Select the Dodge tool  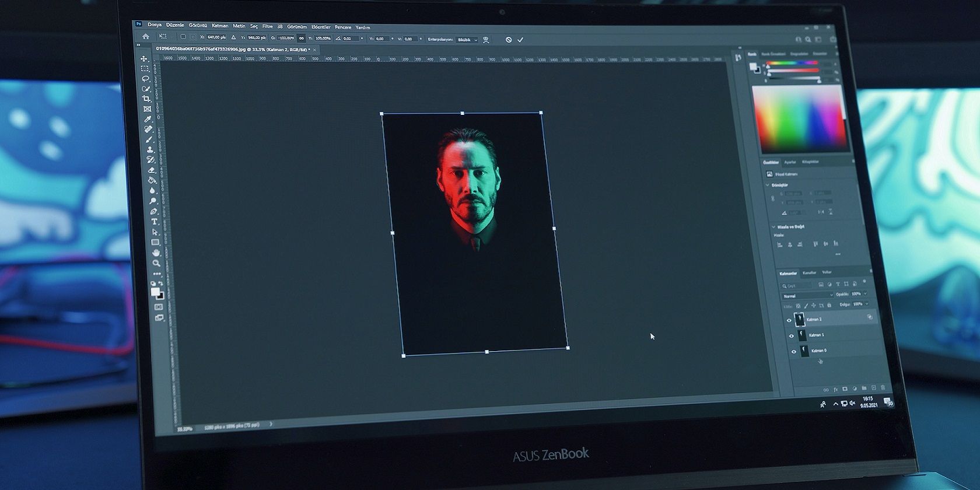pos(153,201)
